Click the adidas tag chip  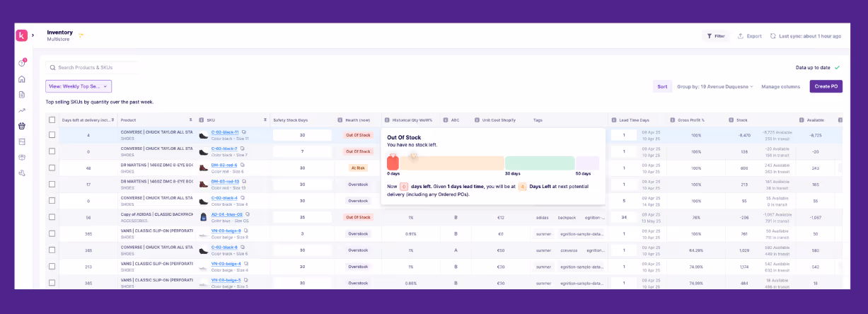pos(543,217)
